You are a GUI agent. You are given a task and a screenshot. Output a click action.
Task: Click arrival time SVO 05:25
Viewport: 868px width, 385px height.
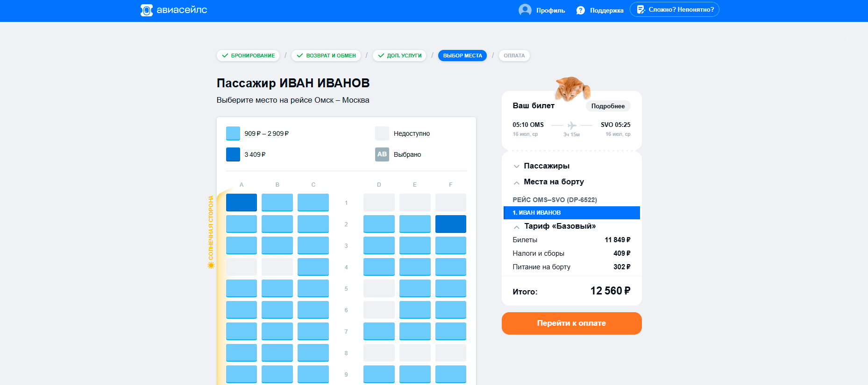point(616,125)
